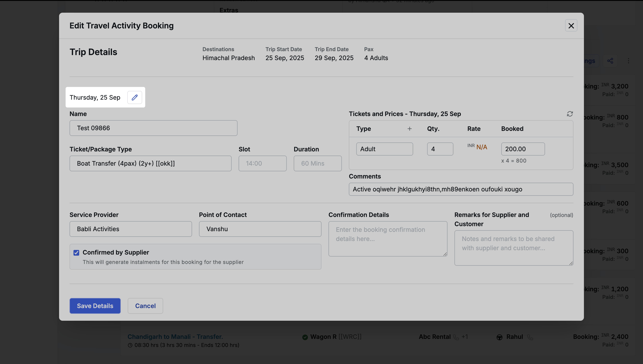This screenshot has height=364, width=643.
Task: Click the Save Details button
Action: (x=95, y=306)
